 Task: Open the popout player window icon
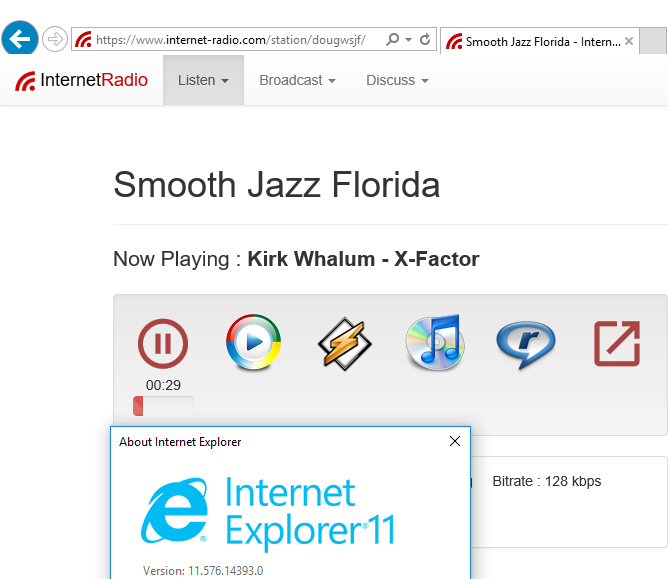click(x=617, y=343)
